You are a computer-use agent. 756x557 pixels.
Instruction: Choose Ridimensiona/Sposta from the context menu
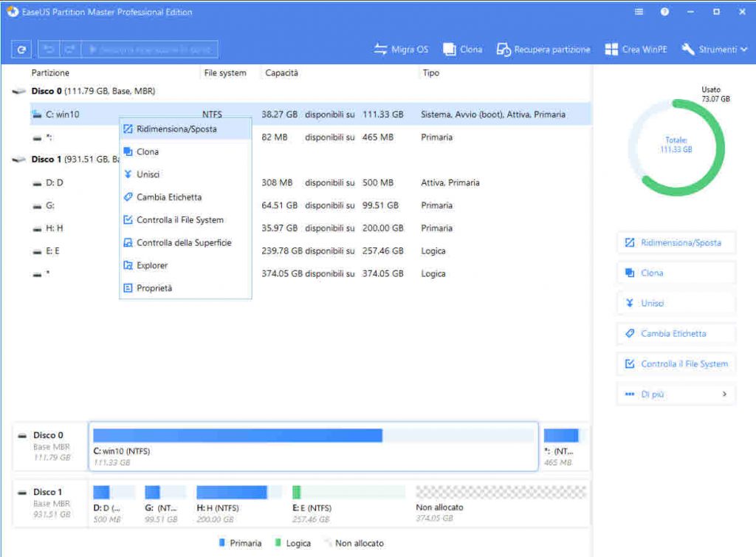coord(176,129)
